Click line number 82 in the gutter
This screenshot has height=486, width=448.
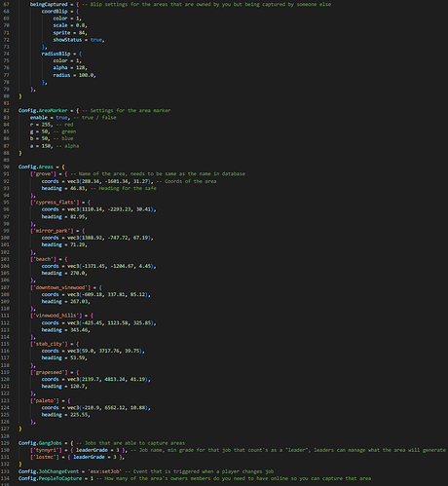(7, 110)
